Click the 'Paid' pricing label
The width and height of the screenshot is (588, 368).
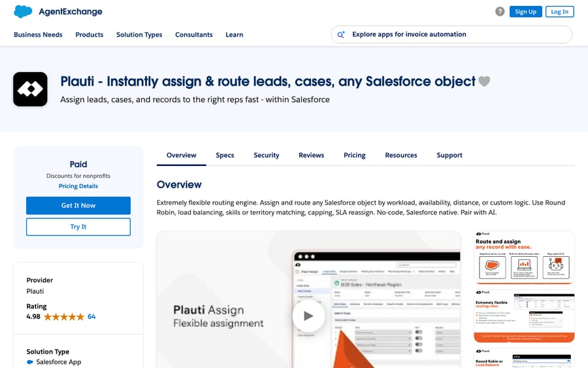pos(78,164)
